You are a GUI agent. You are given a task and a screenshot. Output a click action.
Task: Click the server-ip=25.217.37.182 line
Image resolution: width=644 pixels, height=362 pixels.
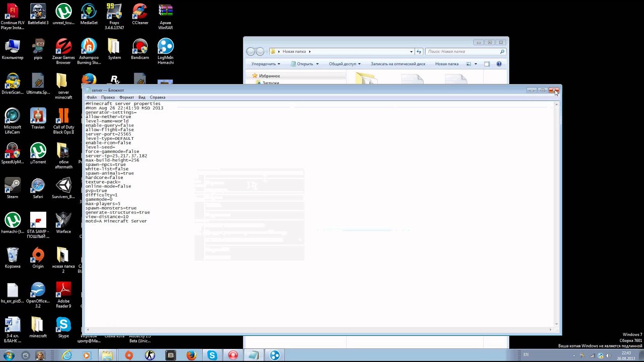[x=116, y=156]
